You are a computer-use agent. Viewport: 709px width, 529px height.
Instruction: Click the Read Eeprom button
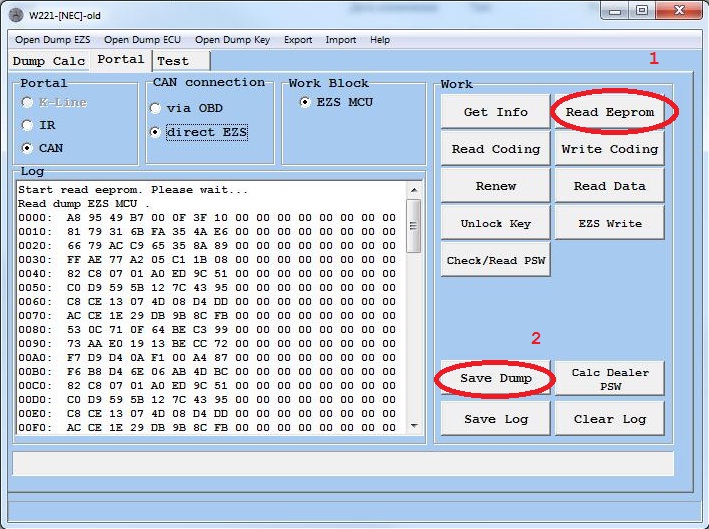click(610, 112)
